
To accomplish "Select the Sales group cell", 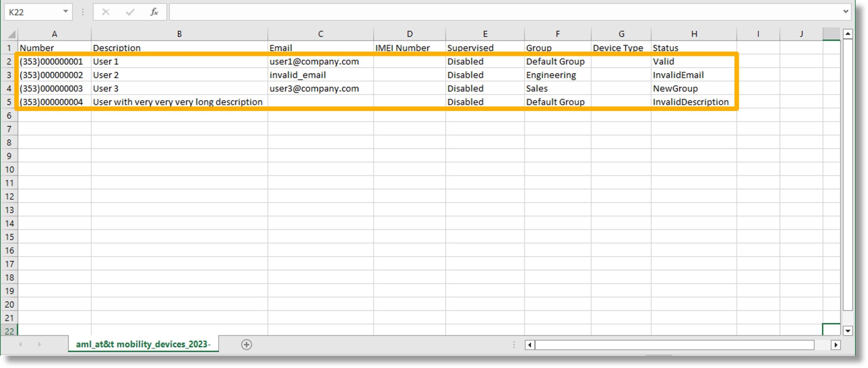I will 558,88.
